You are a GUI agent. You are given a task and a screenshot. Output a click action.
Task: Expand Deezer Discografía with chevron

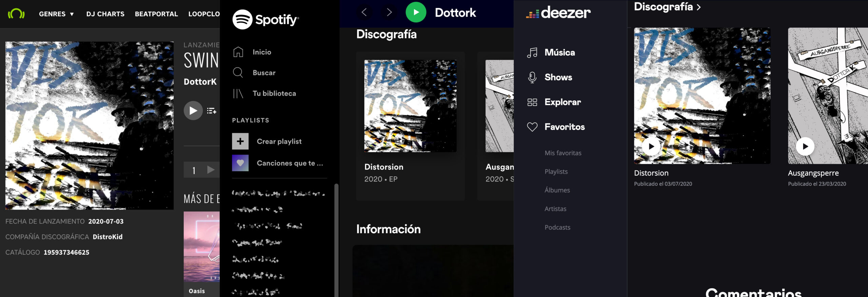point(698,7)
